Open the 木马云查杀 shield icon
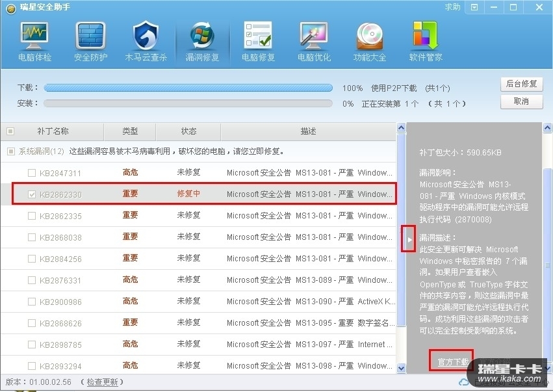Screen dimensions: 553x392 pyautogui.click(x=146, y=42)
